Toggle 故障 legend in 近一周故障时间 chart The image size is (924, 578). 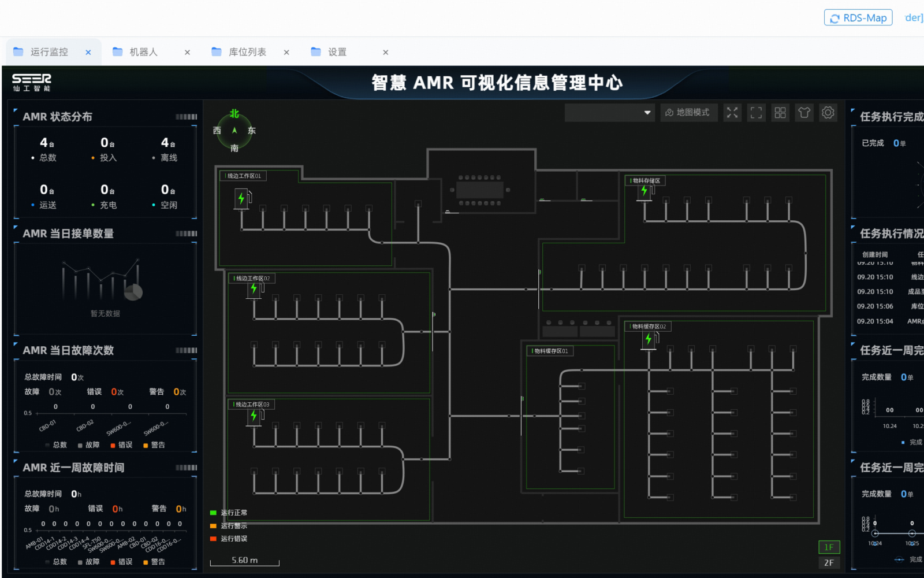point(88,562)
